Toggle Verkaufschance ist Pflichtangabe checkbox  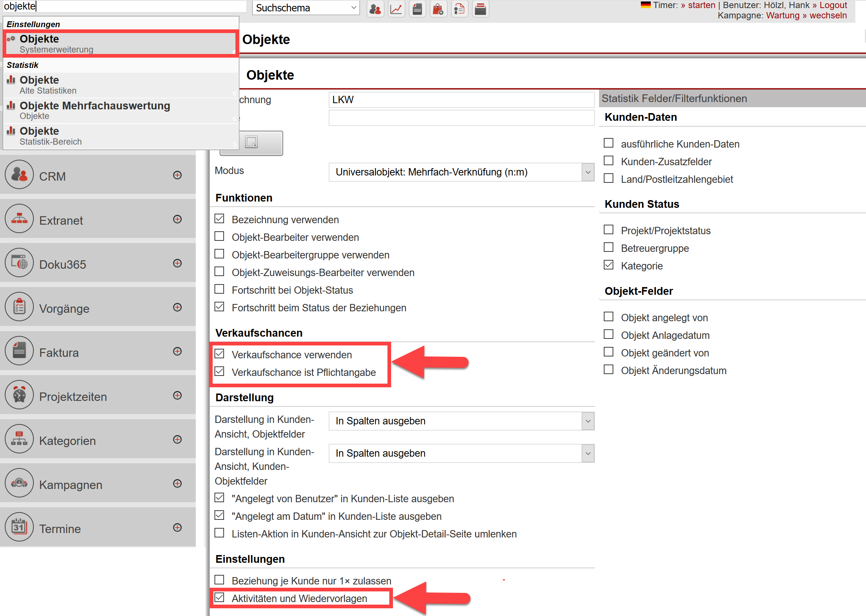221,372
